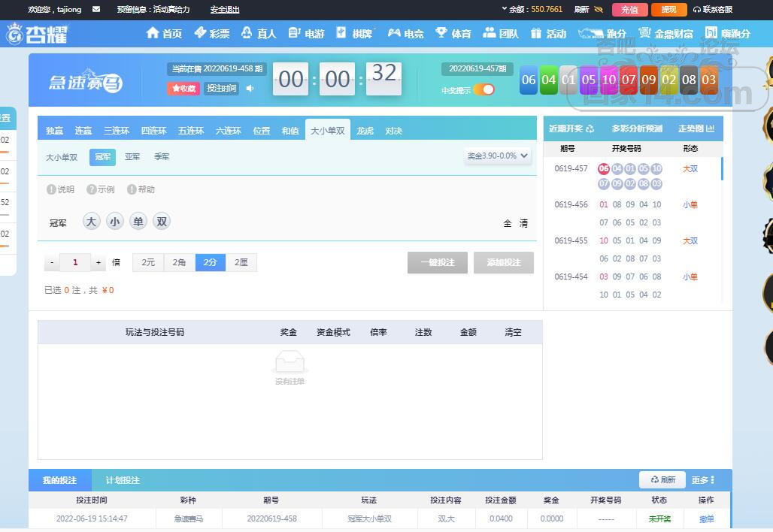Click the 收藏 star favorite button
Screen dimensions: 773x532
point(183,89)
